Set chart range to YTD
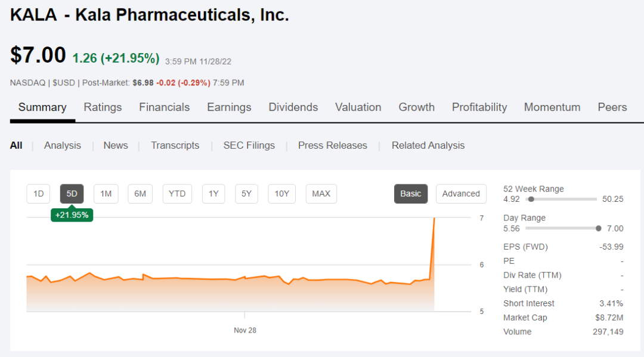Viewport: 644px width, 357px height. pos(177,193)
